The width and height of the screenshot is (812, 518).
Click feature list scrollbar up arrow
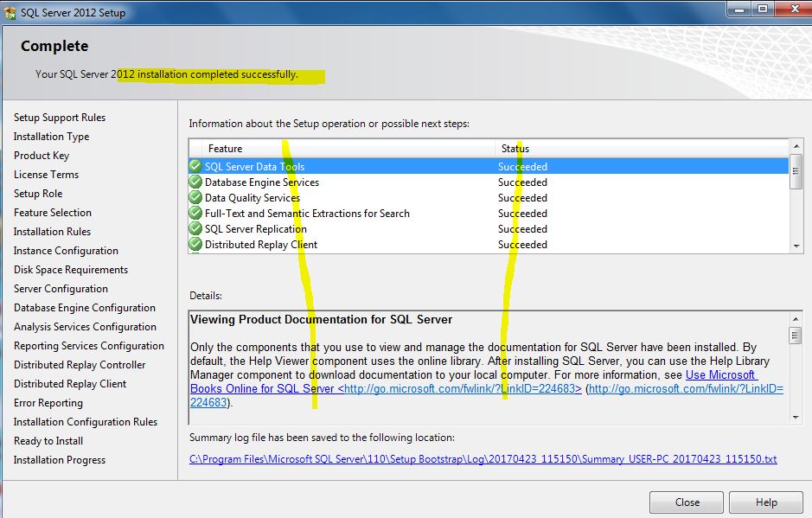tap(796, 147)
